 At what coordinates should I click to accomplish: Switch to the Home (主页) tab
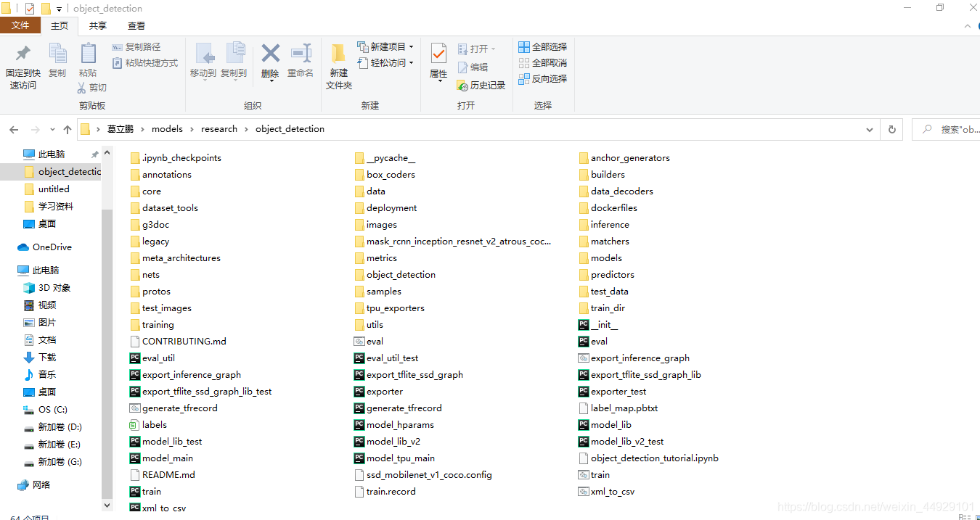tap(60, 25)
